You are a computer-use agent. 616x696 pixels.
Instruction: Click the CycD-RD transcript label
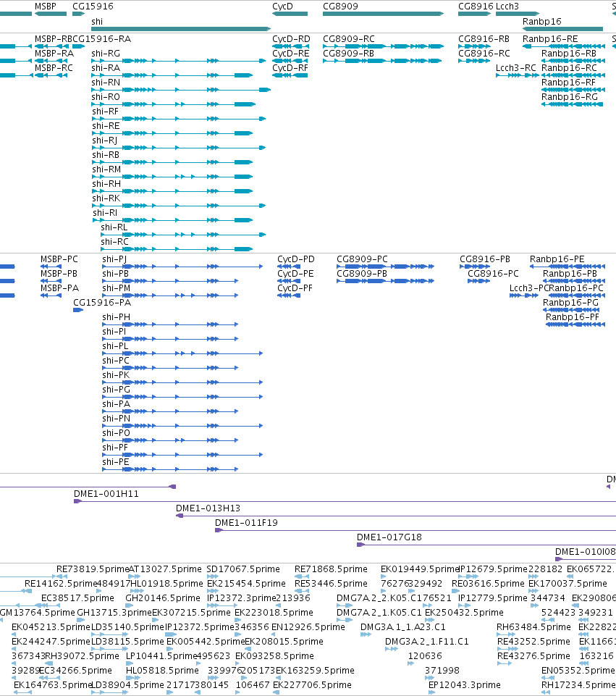[x=292, y=39]
